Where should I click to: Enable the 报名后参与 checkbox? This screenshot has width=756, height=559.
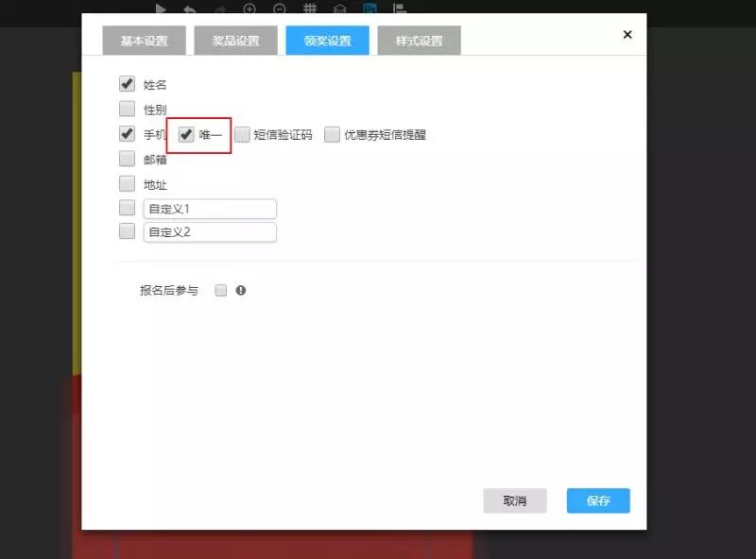tap(221, 290)
